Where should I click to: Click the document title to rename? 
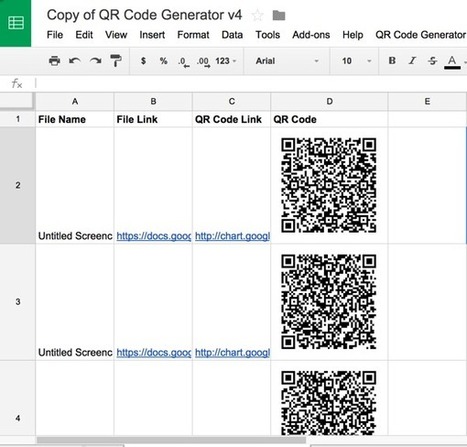click(x=144, y=15)
